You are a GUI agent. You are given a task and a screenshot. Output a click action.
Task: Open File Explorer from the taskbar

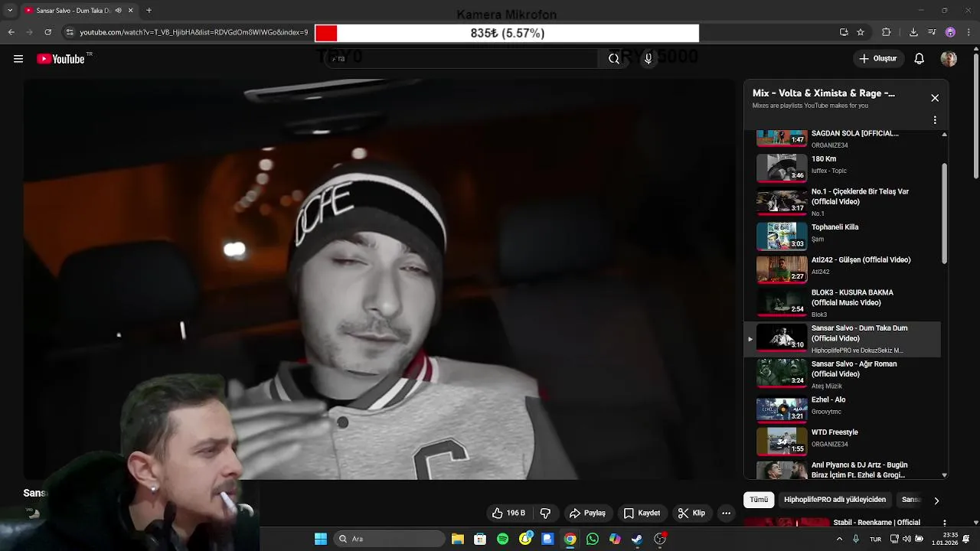coord(458,539)
